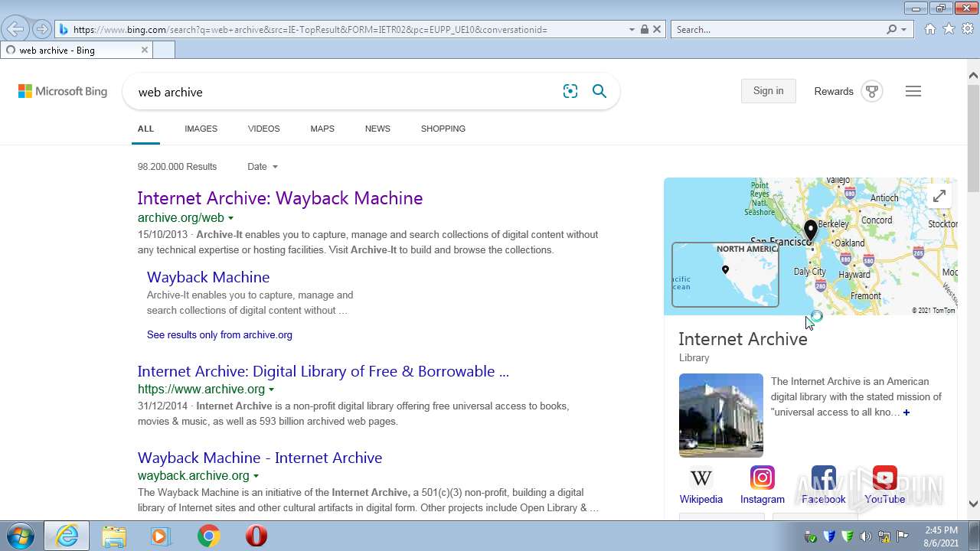Switch to the SHOPPING tab
Image resolution: width=980 pixels, height=551 pixels.
pos(443,129)
